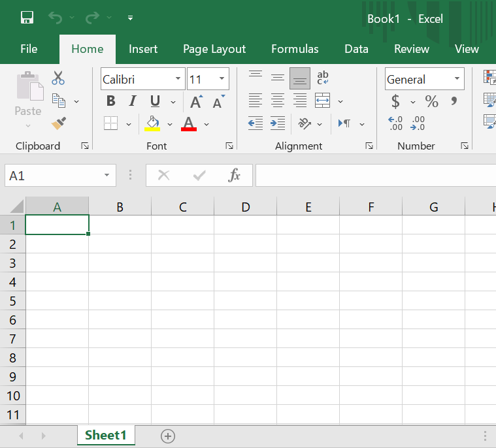Click the Cut scissors icon
The width and height of the screenshot is (496, 448).
pos(58,78)
